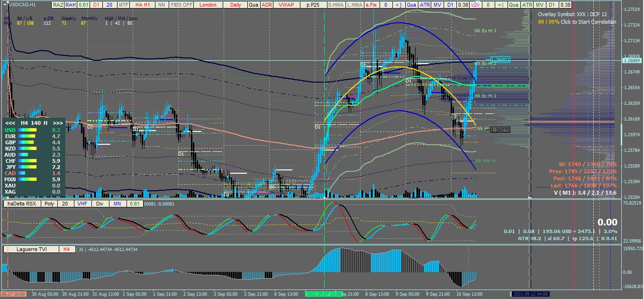Click the <<< previous arrow in currency strength panel
Screen dimensions: 644x299
coord(9,122)
